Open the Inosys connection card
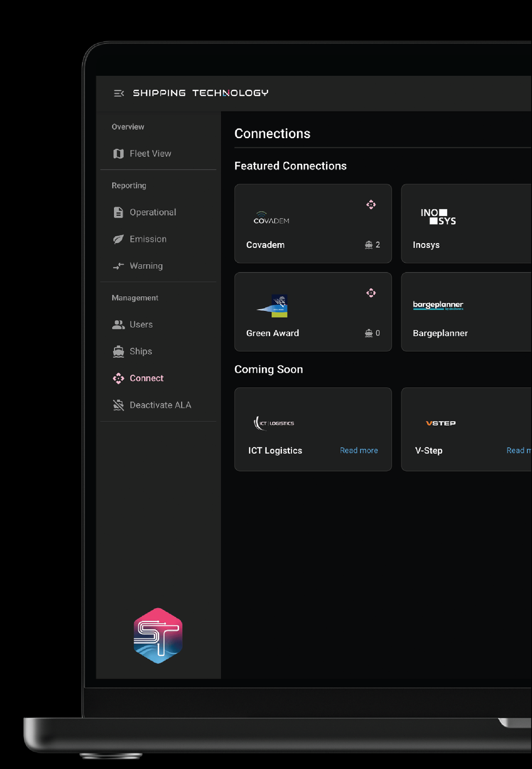532x769 pixels. [x=466, y=224]
